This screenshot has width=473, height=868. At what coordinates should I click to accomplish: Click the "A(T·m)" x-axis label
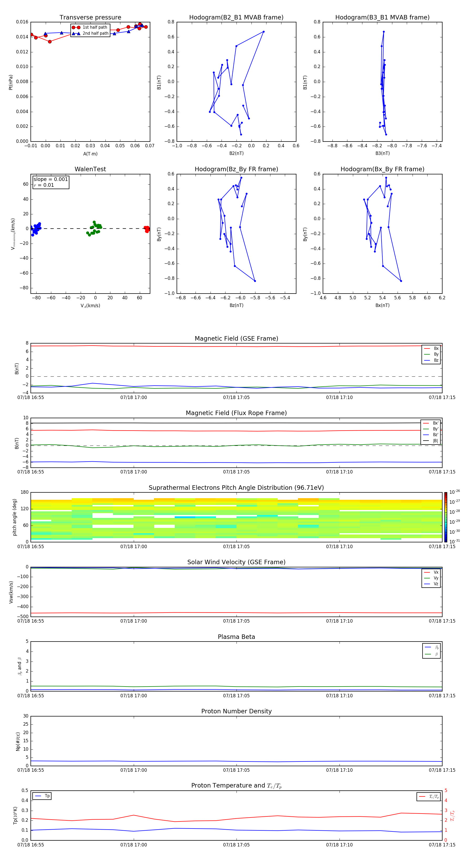tap(90, 154)
